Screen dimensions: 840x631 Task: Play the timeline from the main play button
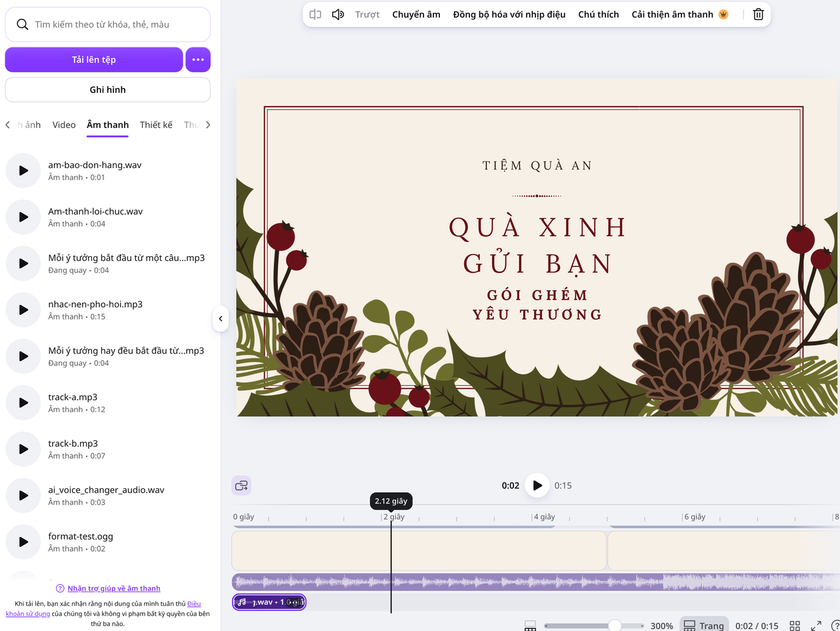pyautogui.click(x=537, y=486)
